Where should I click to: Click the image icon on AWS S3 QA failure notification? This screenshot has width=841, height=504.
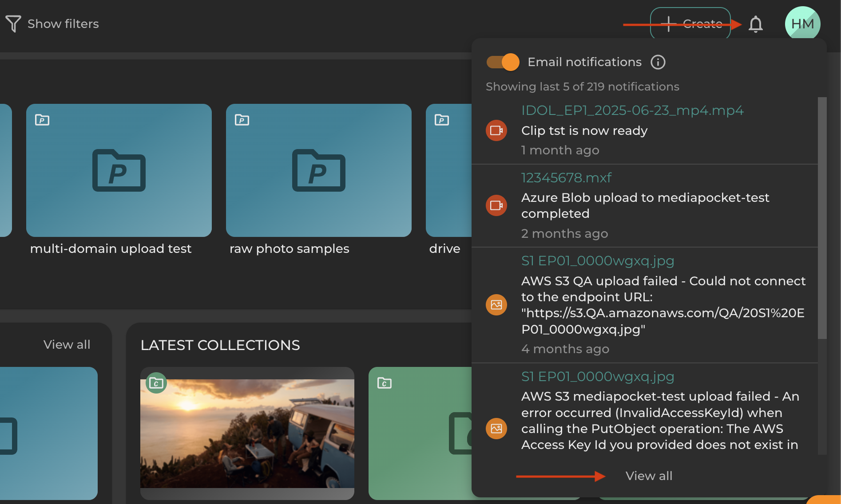pos(496,305)
